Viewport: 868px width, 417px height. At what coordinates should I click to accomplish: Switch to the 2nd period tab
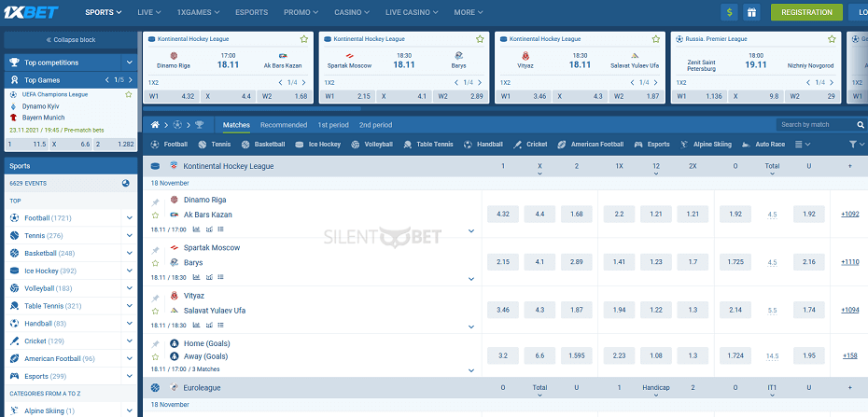[x=375, y=125]
